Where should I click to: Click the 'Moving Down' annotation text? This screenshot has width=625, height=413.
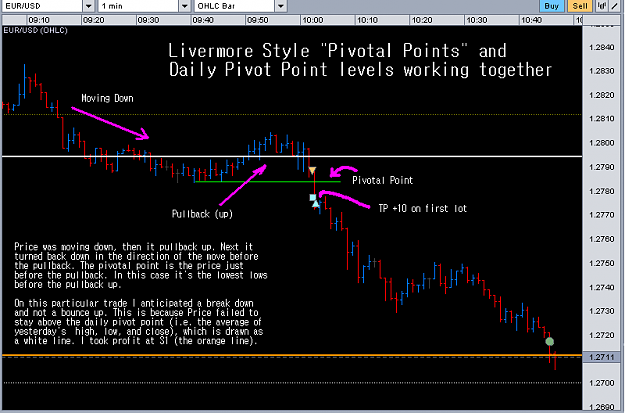click(x=107, y=98)
